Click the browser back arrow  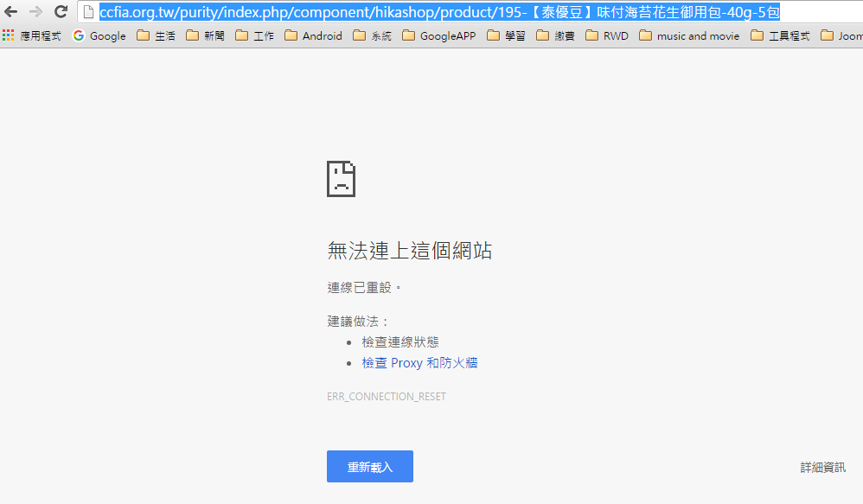click(11, 12)
